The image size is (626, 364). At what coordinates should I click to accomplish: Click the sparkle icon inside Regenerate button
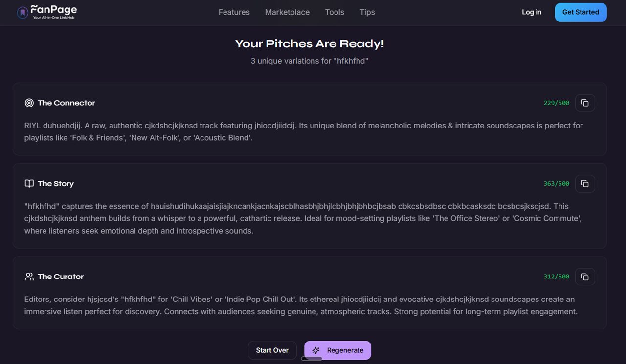[x=315, y=350]
